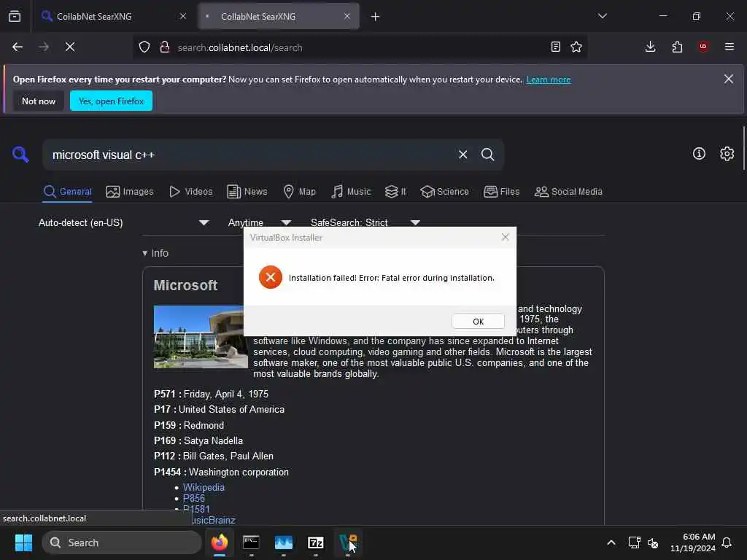
Task: Click OK in the VirtualBox Installer dialog
Action: click(x=478, y=322)
